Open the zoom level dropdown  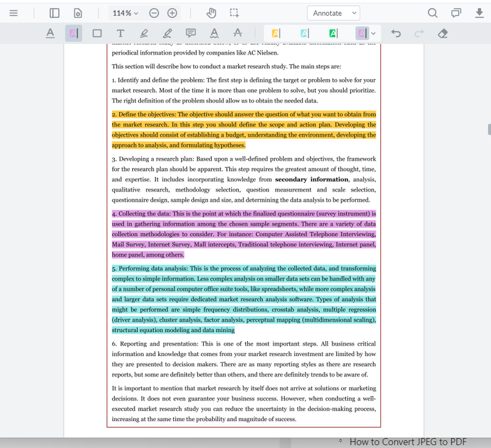[x=125, y=13]
